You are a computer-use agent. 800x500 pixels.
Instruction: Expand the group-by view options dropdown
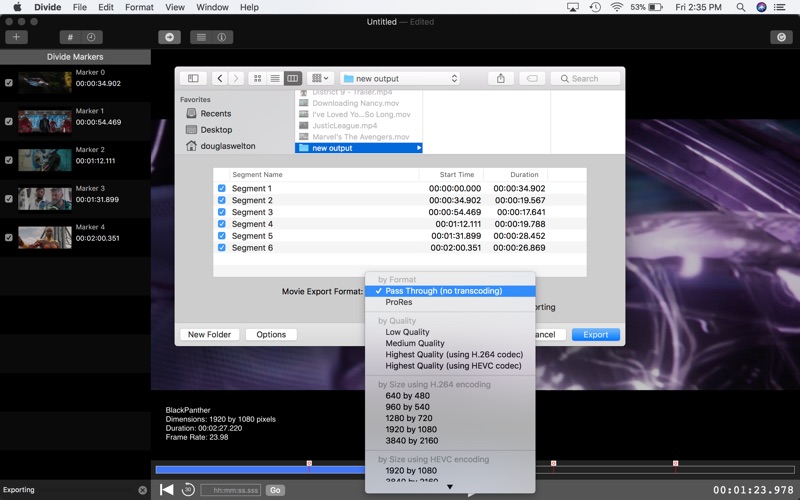[x=320, y=78]
